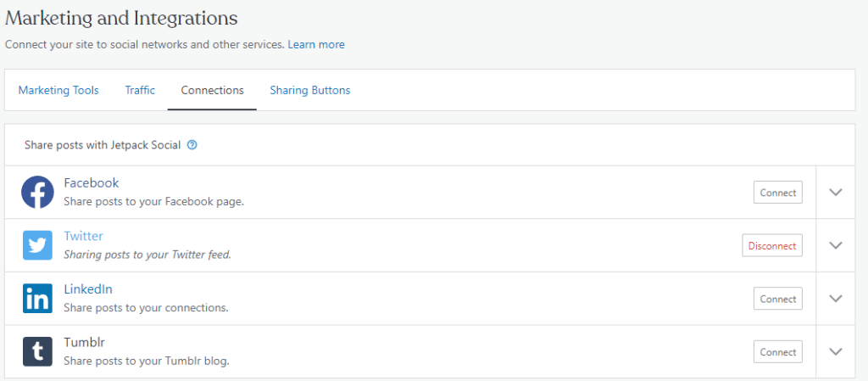
Task: Click the Facebook logo icon
Action: coord(37,192)
